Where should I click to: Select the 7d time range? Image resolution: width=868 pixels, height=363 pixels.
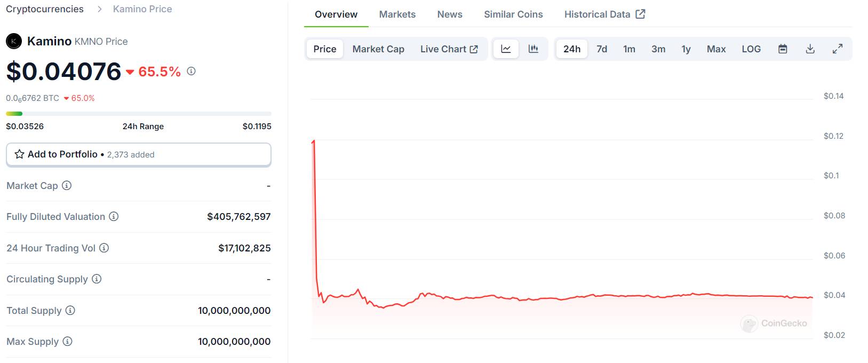[x=602, y=49]
